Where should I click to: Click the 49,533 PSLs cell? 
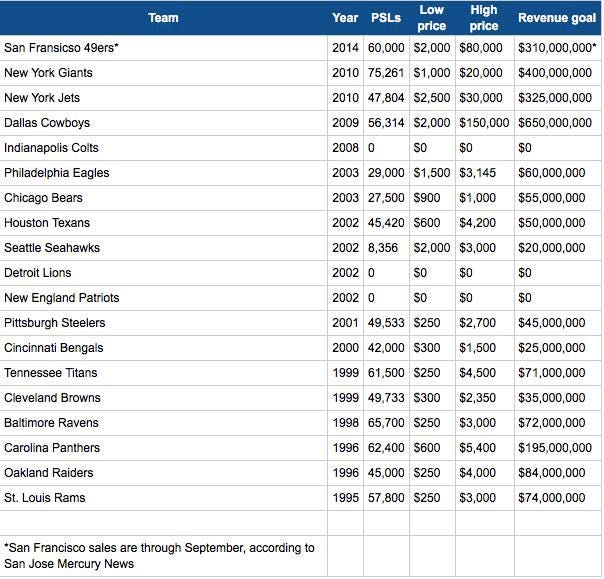pos(386,323)
